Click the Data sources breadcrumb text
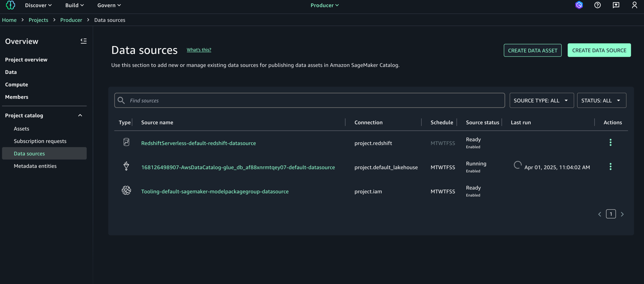 point(110,20)
